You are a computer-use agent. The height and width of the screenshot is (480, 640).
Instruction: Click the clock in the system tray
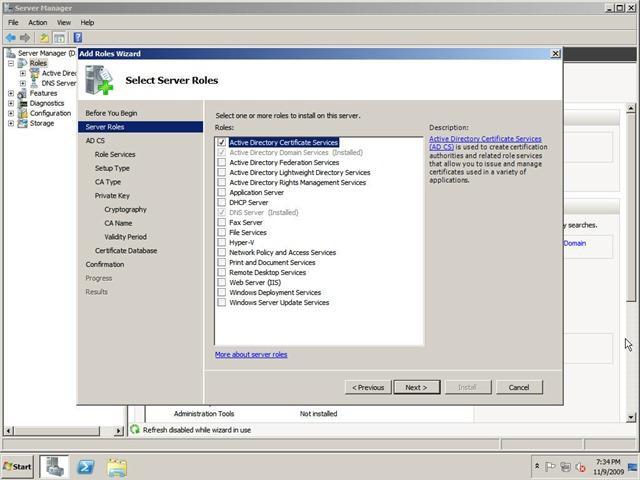pyautogui.click(x=608, y=467)
